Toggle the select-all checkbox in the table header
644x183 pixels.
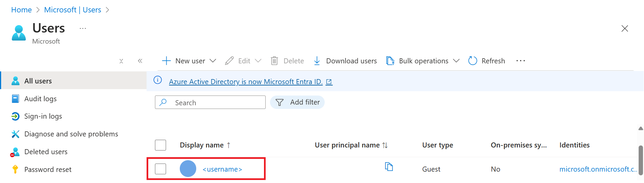click(160, 145)
